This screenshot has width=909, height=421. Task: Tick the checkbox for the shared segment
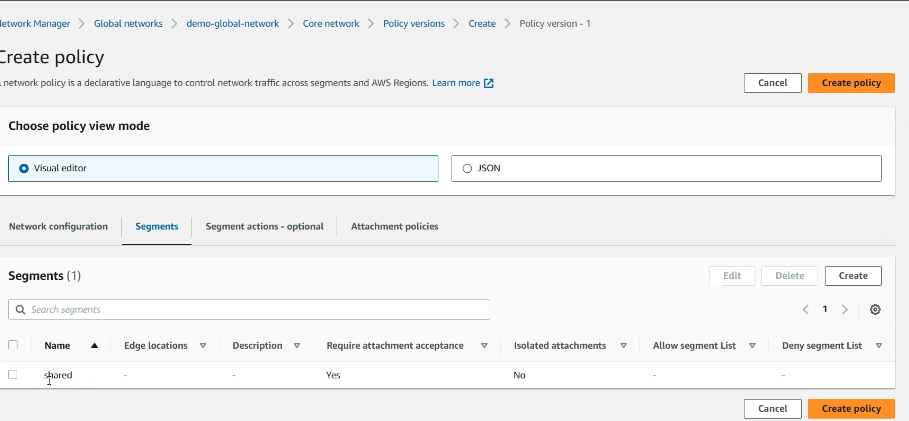(x=13, y=375)
